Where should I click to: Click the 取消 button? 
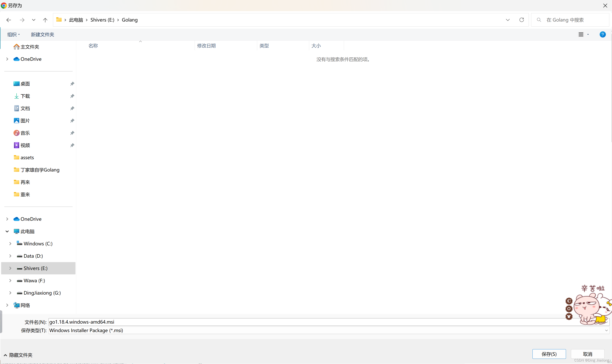(x=587, y=354)
